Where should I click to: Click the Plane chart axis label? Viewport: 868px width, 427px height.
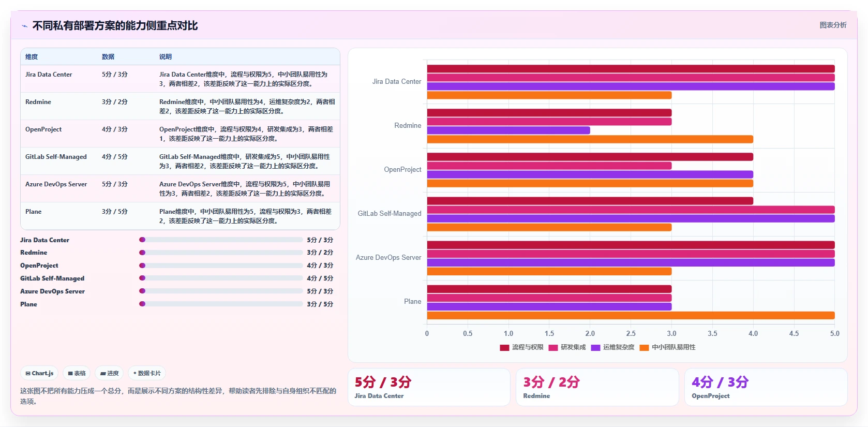(x=413, y=301)
